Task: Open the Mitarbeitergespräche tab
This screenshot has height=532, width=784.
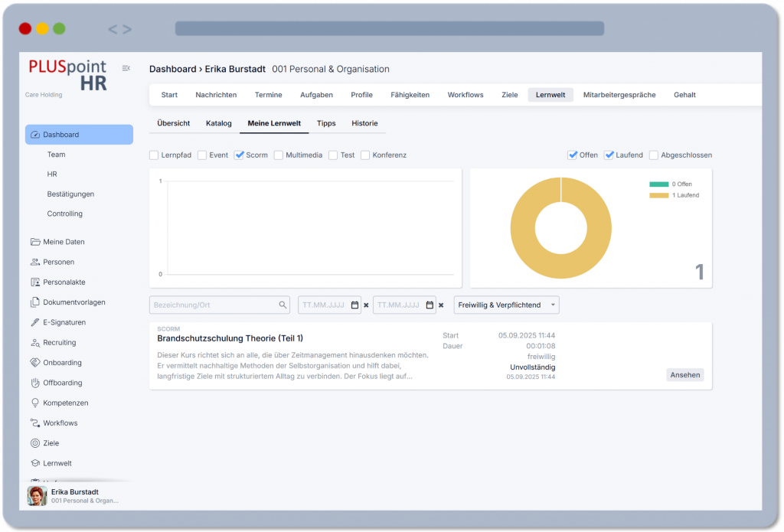Action: click(x=620, y=94)
